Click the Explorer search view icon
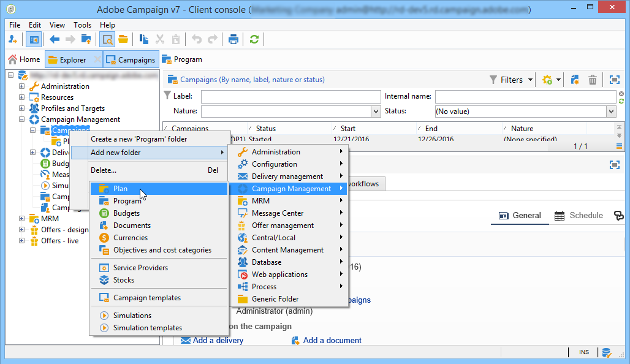Screen dimensions: 630x364 tap(107, 39)
